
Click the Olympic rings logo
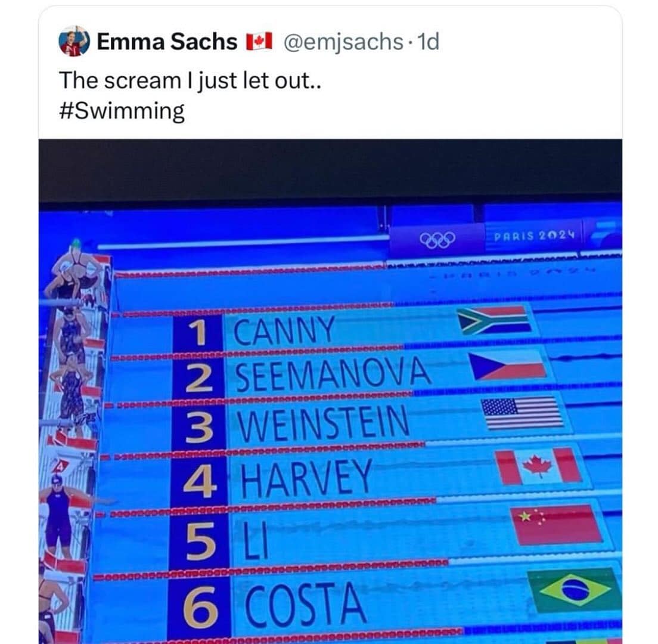[x=437, y=240]
